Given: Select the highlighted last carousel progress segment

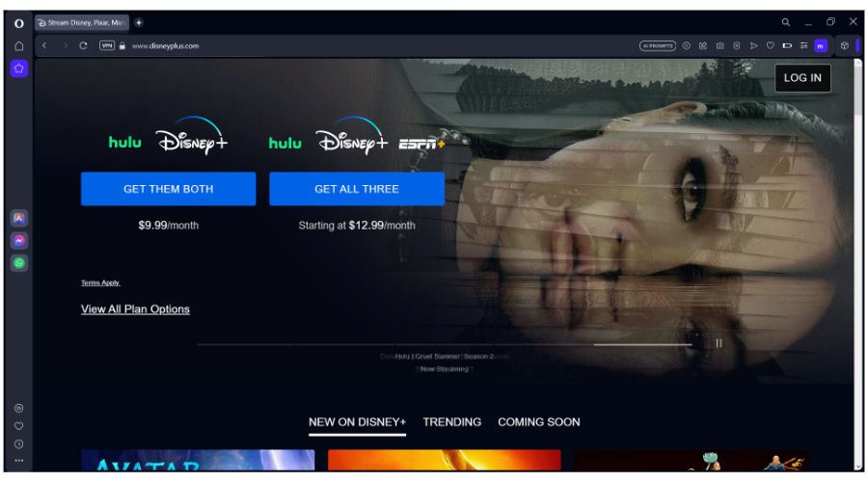Looking at the screenshot, I should 642,344.
